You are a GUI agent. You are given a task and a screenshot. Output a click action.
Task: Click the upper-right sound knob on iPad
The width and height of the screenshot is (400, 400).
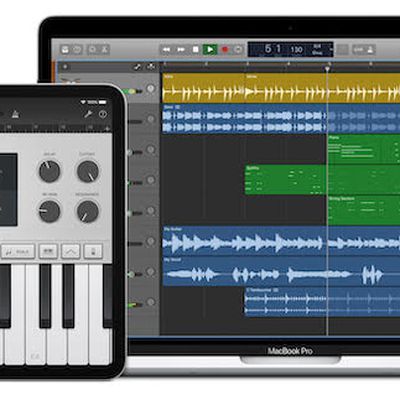[88, 171]
